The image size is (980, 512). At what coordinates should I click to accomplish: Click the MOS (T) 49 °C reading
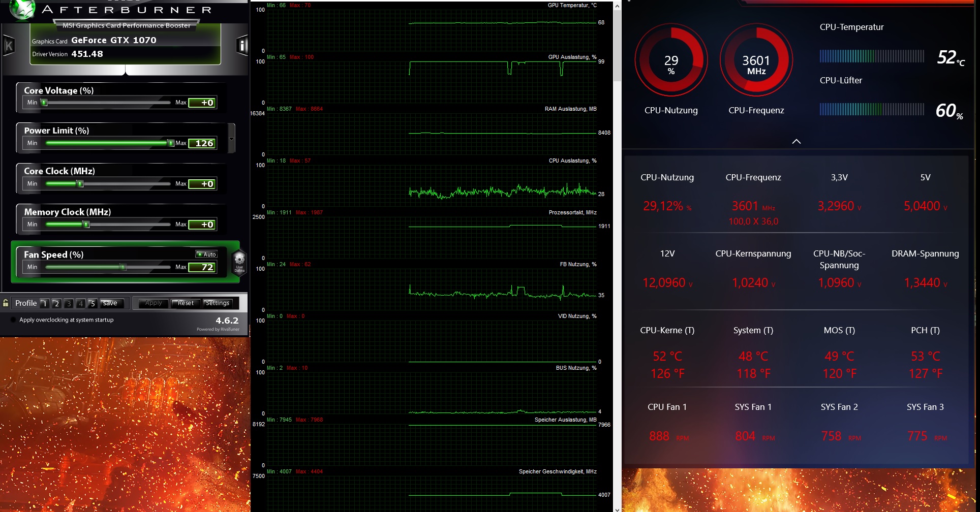click(x=839, y=357)
